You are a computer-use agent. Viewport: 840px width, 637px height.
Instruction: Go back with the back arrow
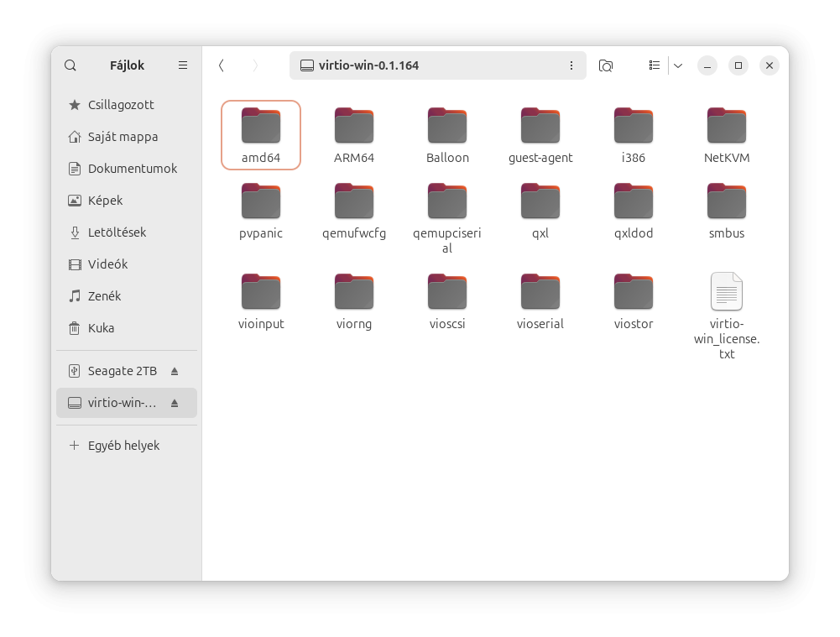[221, 65]
